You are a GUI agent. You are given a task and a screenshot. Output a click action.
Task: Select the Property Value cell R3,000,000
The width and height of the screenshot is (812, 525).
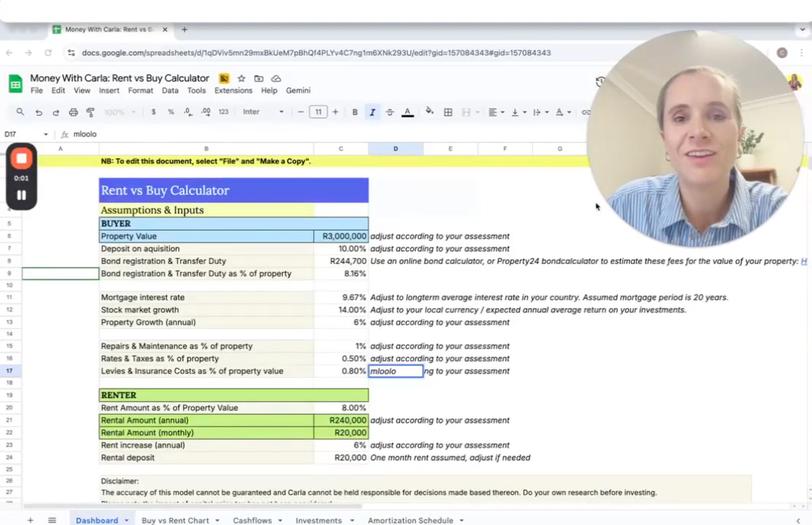pyautogui.click(x=341, y=236)
